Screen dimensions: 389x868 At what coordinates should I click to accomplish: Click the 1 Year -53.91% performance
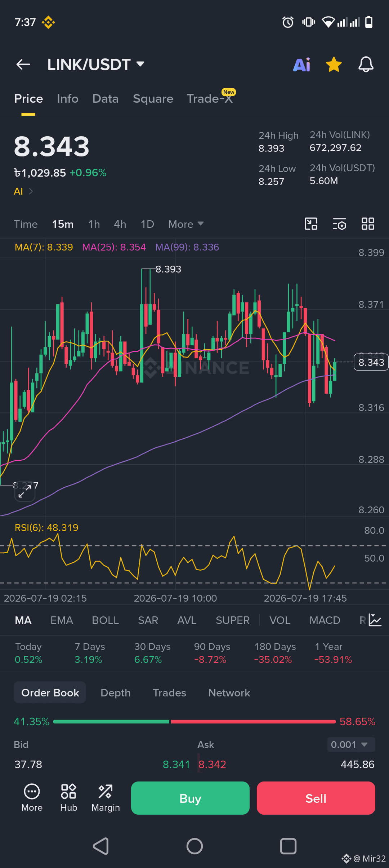point(333,653)
